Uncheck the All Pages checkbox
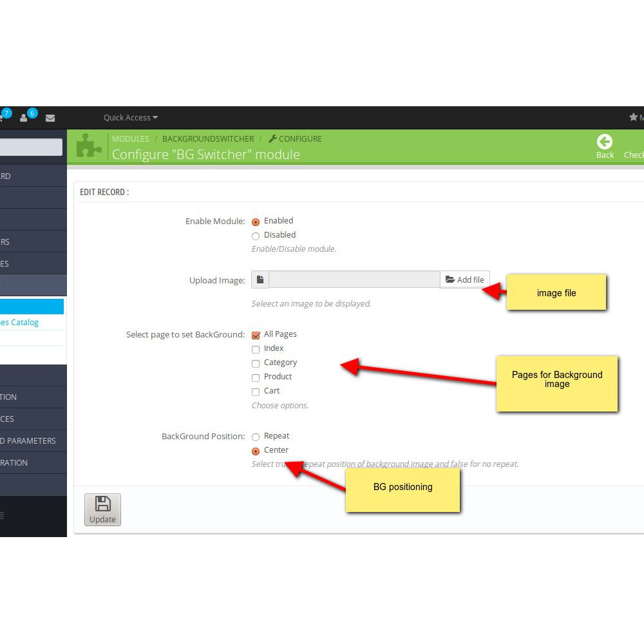The width and height of the screenshot is (644, 644). [x=256, y=335]
